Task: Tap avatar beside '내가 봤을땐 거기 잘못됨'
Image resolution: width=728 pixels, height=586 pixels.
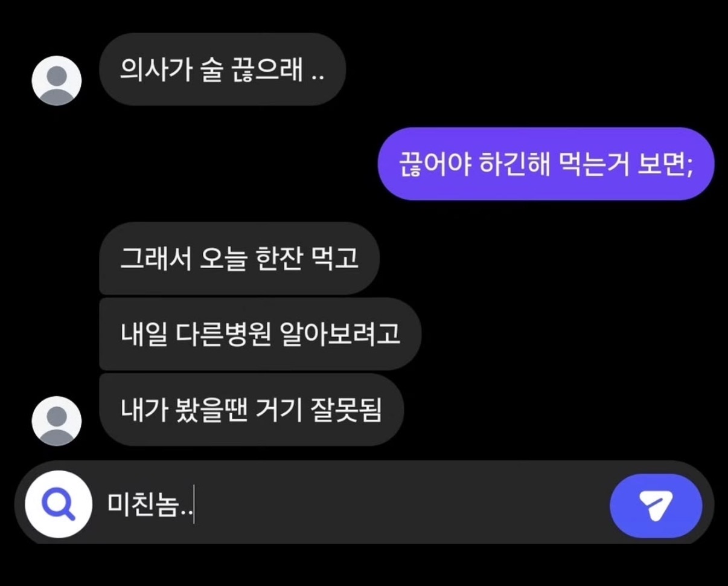Action: pyautogui.click(x=57, y=420)
